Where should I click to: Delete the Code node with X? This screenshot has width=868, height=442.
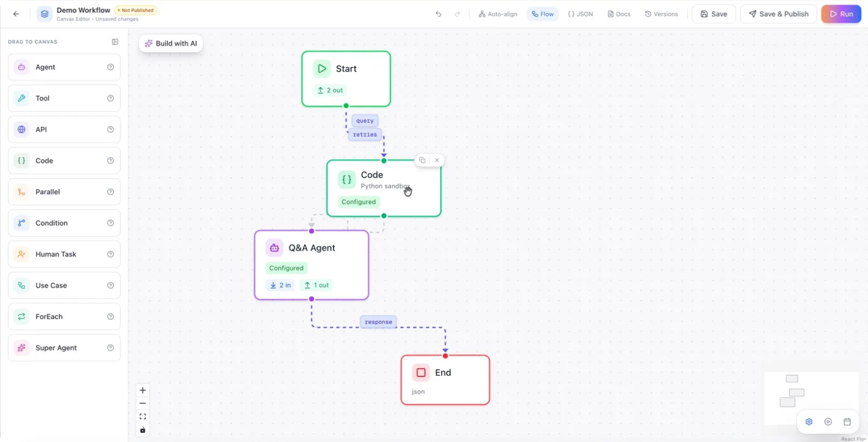[x=437, y=160]
